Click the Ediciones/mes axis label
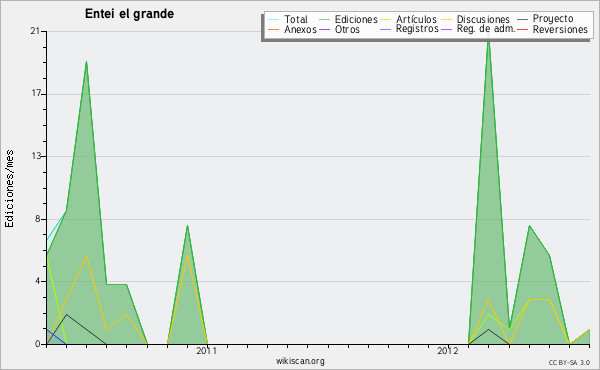 point(9,189)
